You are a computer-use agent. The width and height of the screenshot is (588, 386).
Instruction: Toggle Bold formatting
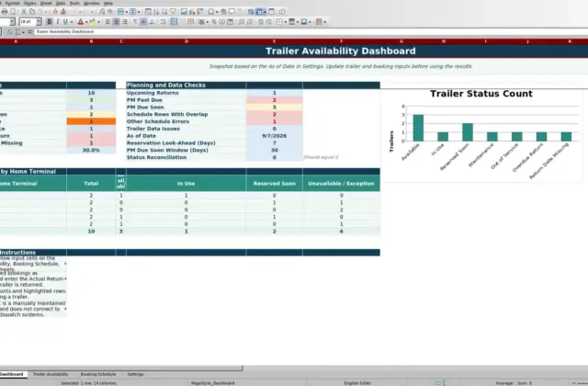[x=50, y=22]
